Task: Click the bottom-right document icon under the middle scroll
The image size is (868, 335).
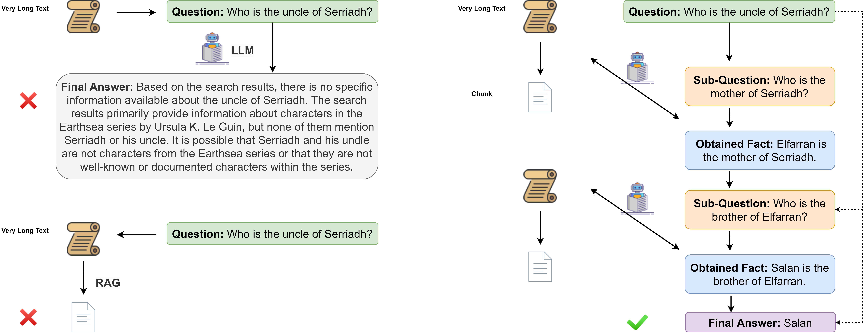Action: pyautogui.click(x=540, y=267)
